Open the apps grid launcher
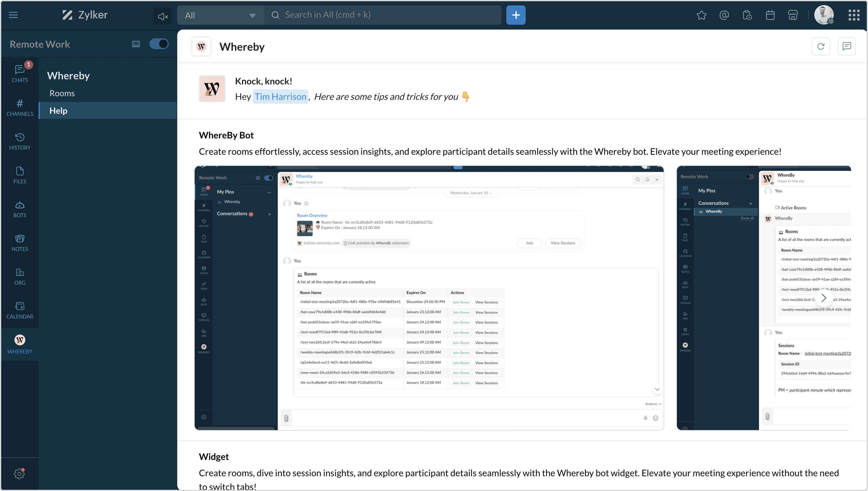Image resolution: width=868 pixels, height=491 pixels. tap(854, 15)
